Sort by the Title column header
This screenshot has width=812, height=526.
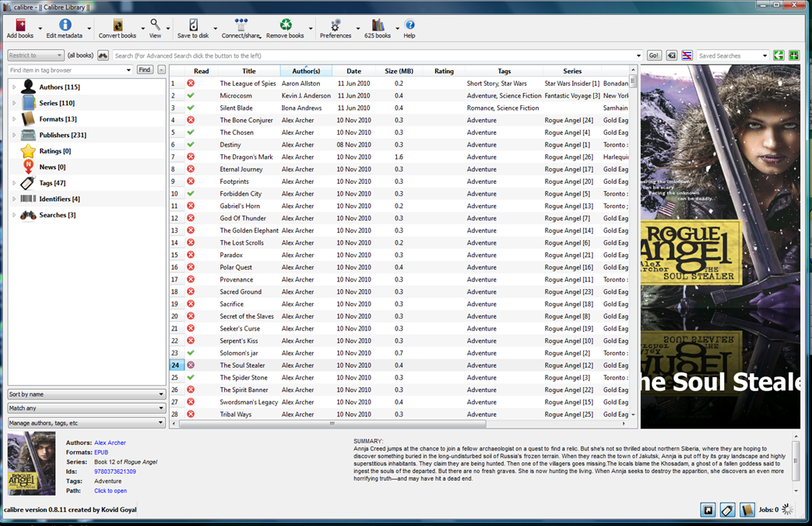coord(248,71)
